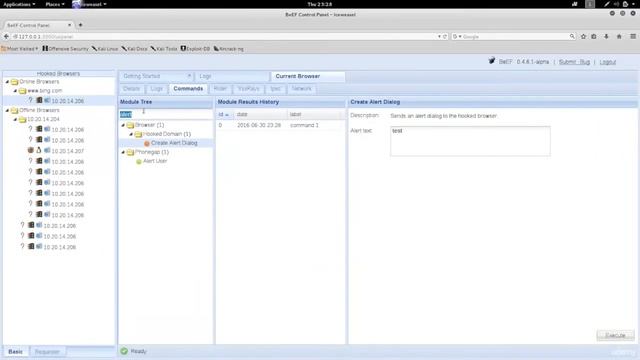
Task: Select the Alert User module
Action: (x=155, y=161)
